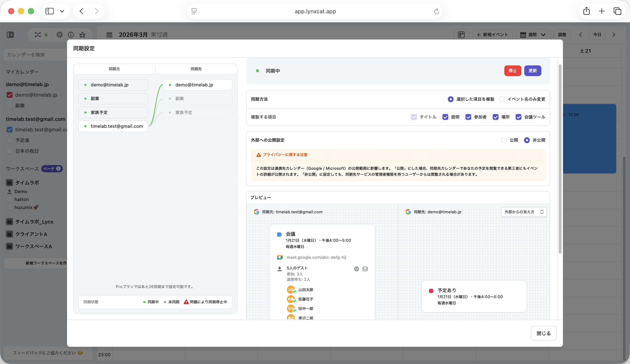
Task: Uncheck the 説明 checkbox
Action: (x=445, y=117)
